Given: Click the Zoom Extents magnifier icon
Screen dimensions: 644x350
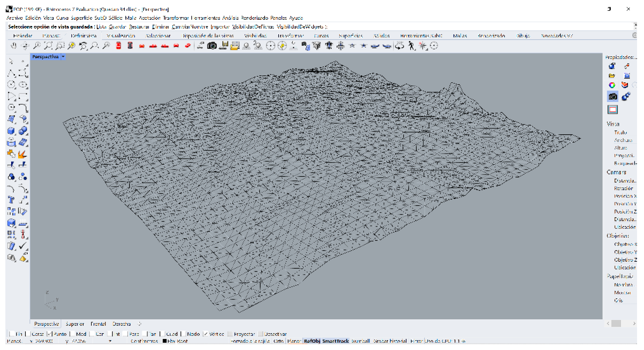Looking at the screenshot, I should tap(48, 46).
